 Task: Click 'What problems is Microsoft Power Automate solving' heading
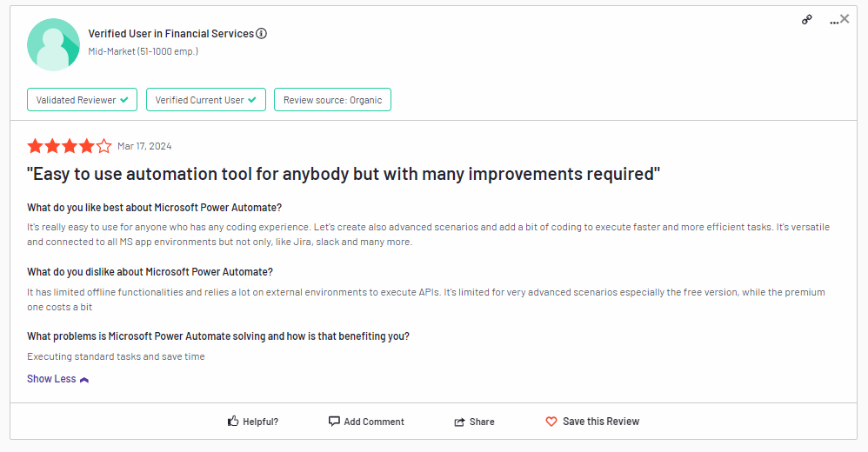(218, 336)
